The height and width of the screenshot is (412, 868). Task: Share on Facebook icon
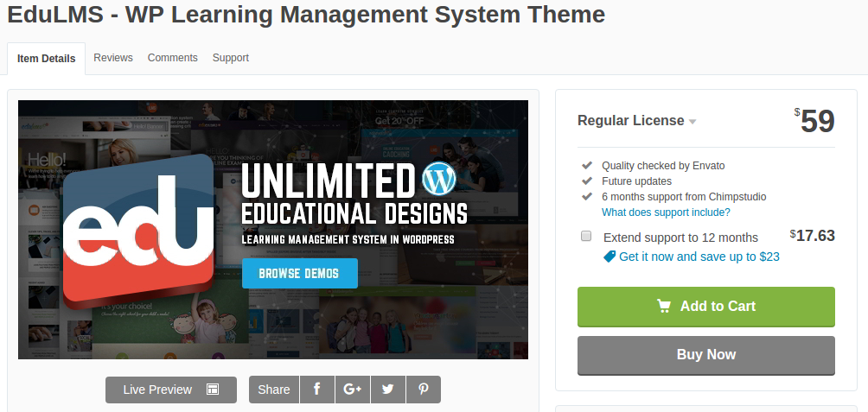317,390
